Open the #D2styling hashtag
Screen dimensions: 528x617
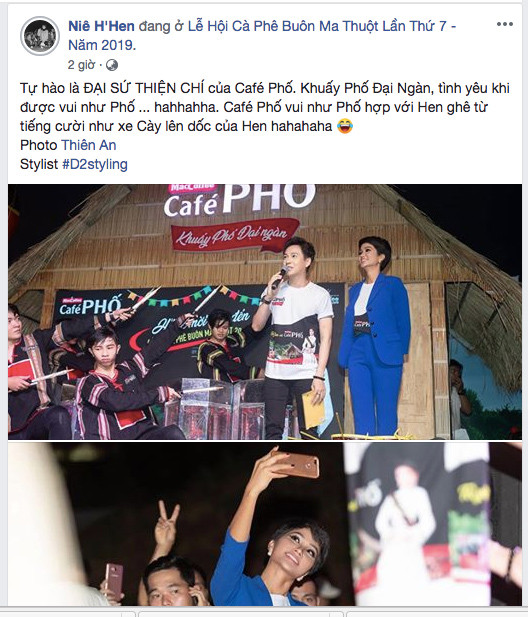(x=95, y=164)
